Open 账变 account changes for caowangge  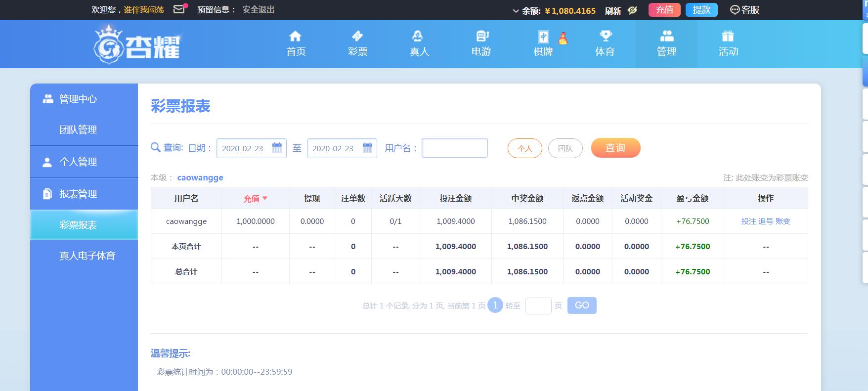783,221
